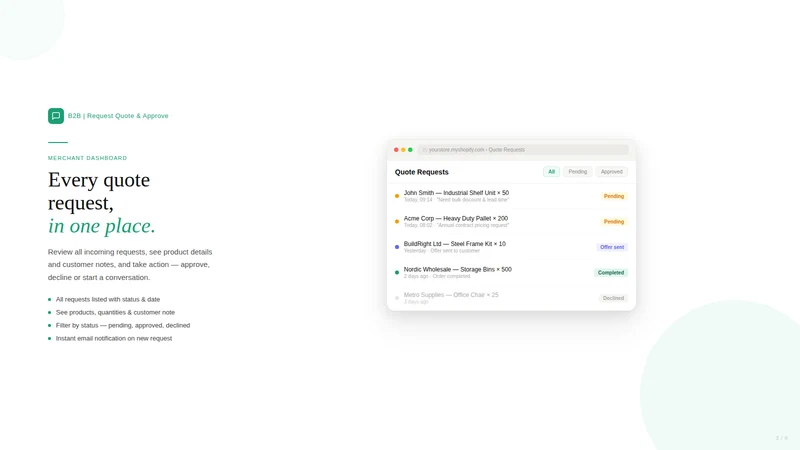The height and width of the screenshot is (450, 800).
Task: Click the red close dot of mock browser
Action: (x=396, y=150)
